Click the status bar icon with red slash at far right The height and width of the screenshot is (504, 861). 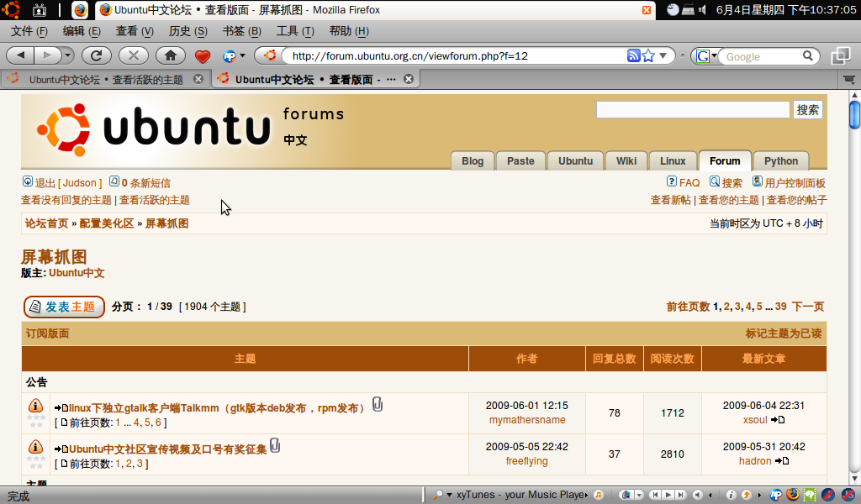click(x=848, y=495)
